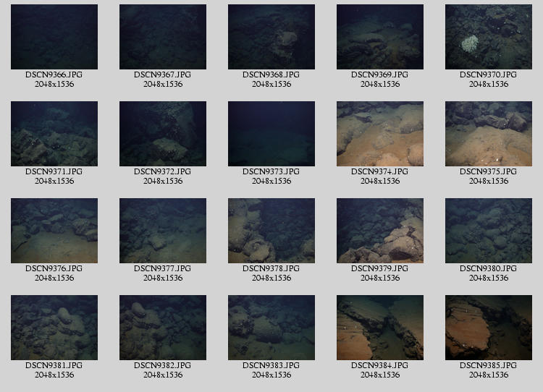Viewport: 543px width, 392px height.
Task: Open the DSCN9370.JPG thumbnail with white coral
Action: 489,37
